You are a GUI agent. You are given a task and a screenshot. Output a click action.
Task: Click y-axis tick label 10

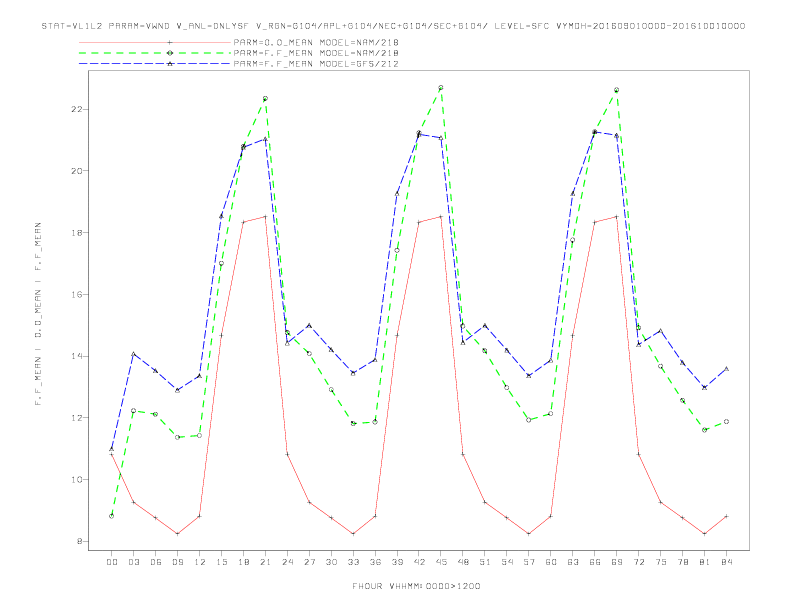tap(76, 479)
